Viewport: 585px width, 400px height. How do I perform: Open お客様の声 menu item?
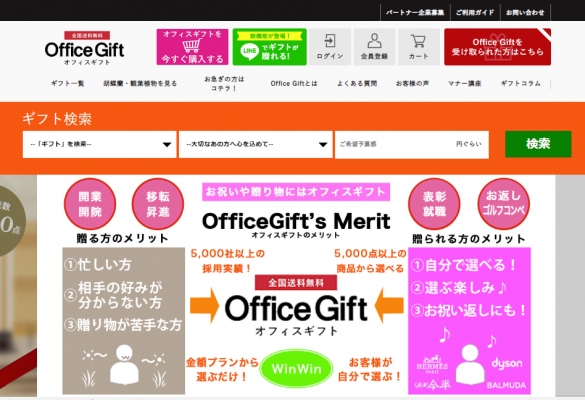coord(412,83)
